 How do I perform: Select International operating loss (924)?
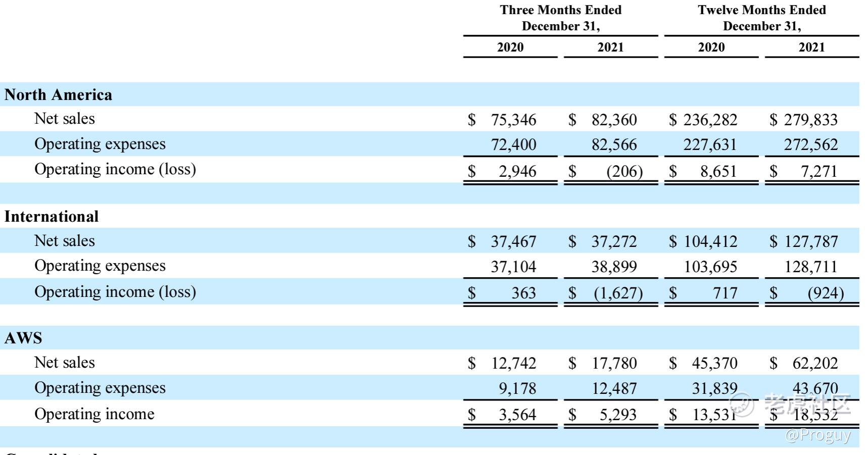826,293
